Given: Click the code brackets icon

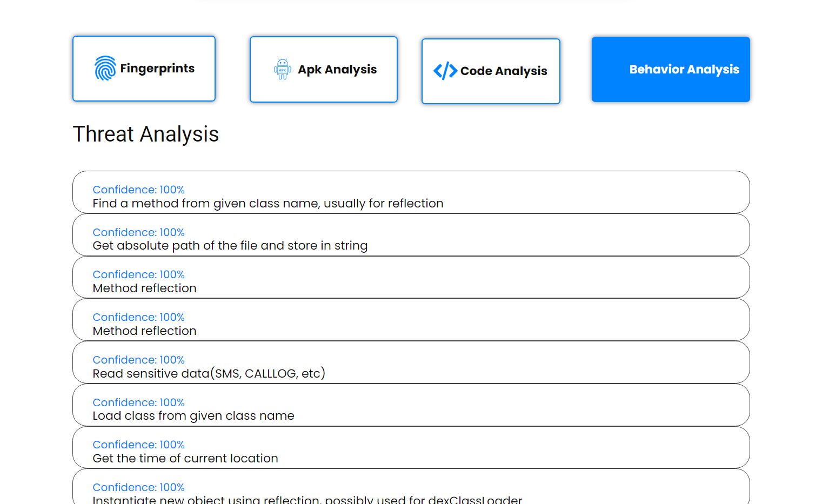Looking at the screenshot, I should click(445, 71).
